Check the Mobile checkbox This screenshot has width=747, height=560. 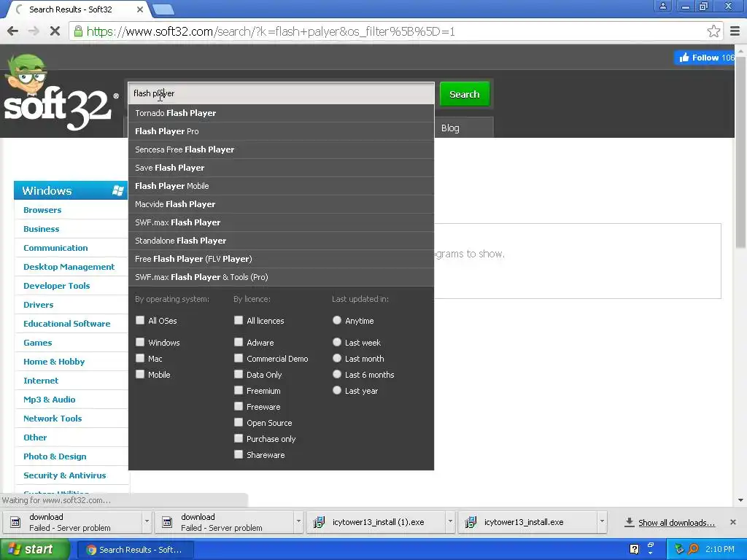(x=140, y=374)
